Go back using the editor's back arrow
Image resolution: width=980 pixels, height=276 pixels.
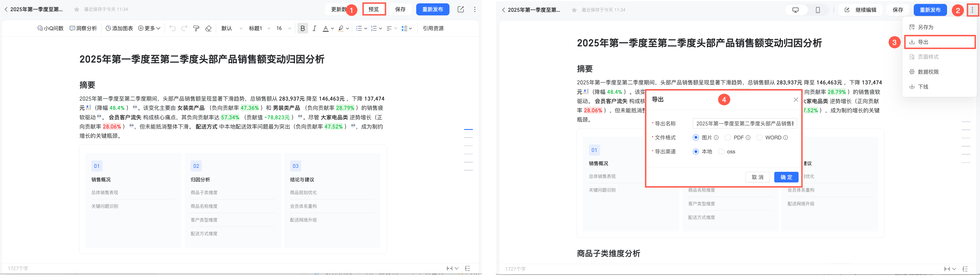pyautogui.click(x=6, y=9)
